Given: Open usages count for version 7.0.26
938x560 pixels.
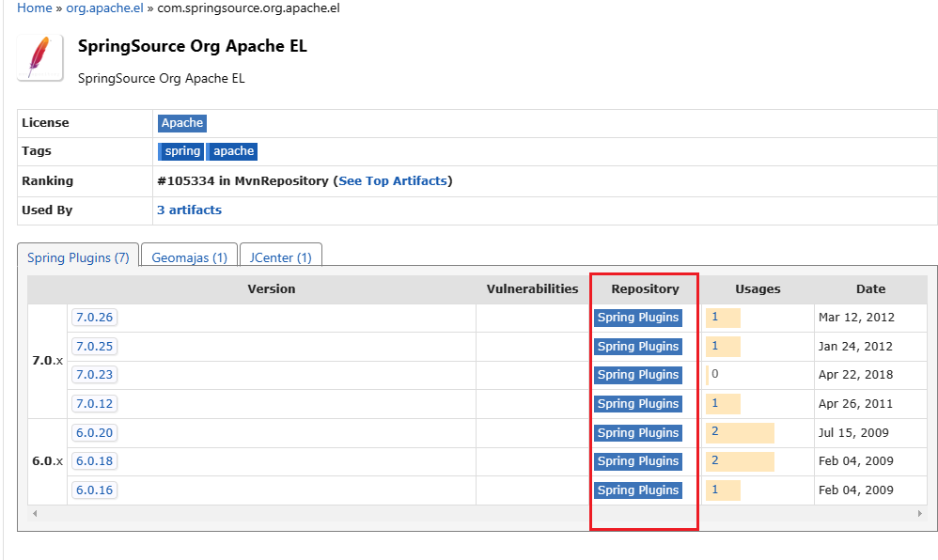Looking at the screenshot, I should (x=715, y=317).
